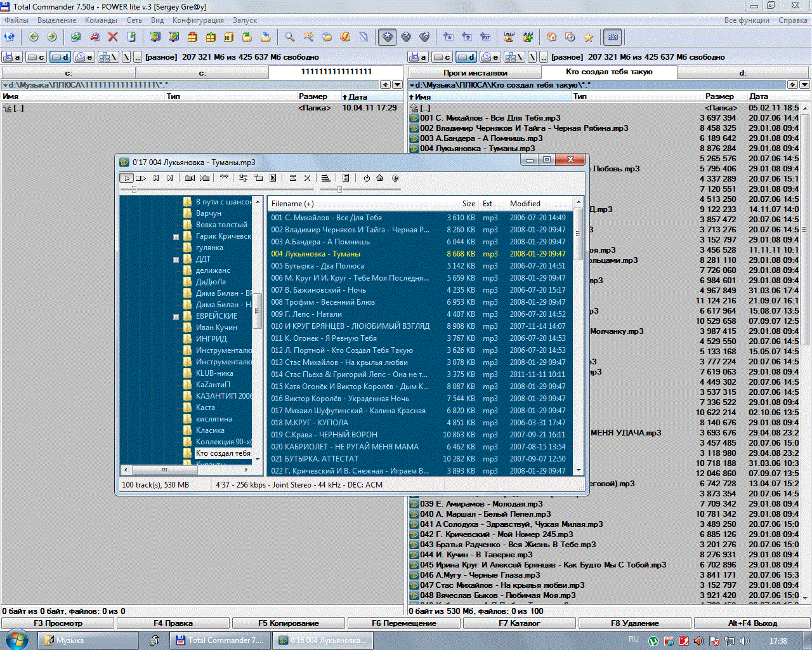Screen dimensions: 812x650
Task: Click the equalizer settings icon in player toolbar
Action: click(244, 178)
